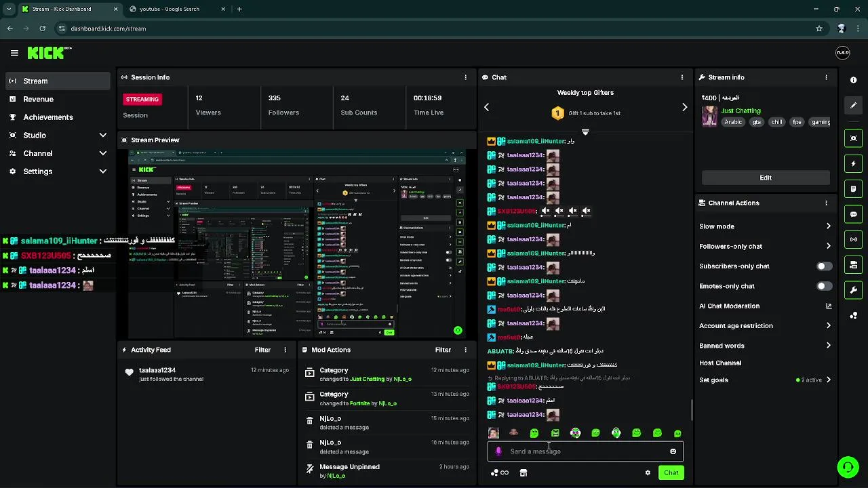Click the lightning bolt icon in right toolbar
Image resolution: width=868 pixels, height=488 pixels.
tap(853, 163)
